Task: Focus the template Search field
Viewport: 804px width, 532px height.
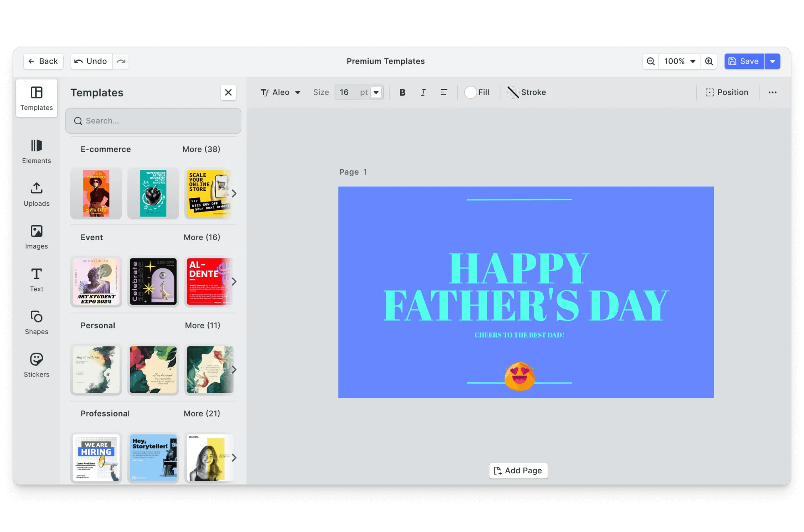Action: point(153,121)
